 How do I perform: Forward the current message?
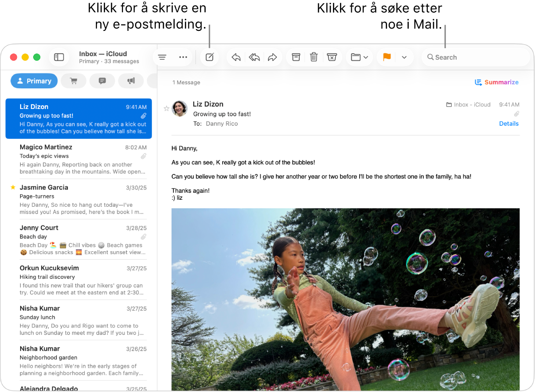pos(273,57)
